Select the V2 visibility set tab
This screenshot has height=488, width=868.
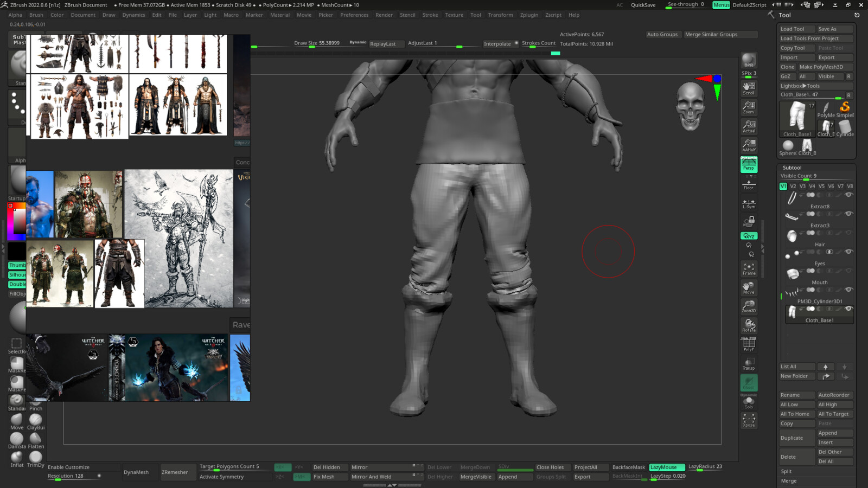793,186
